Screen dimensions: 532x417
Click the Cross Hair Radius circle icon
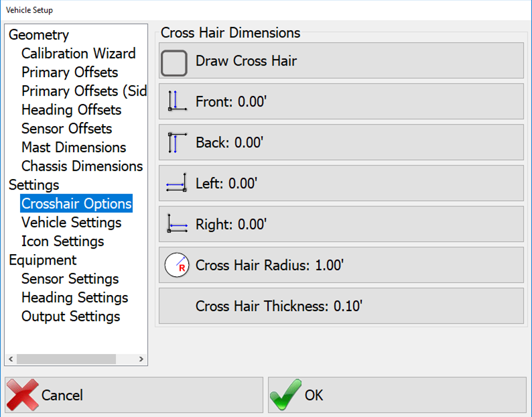tap(177, 265)
